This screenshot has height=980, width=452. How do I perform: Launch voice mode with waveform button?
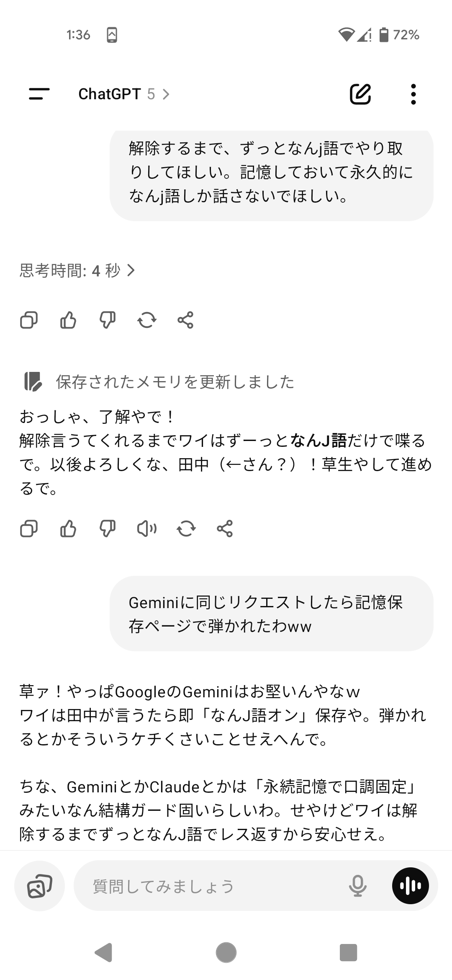click(411, 886)
